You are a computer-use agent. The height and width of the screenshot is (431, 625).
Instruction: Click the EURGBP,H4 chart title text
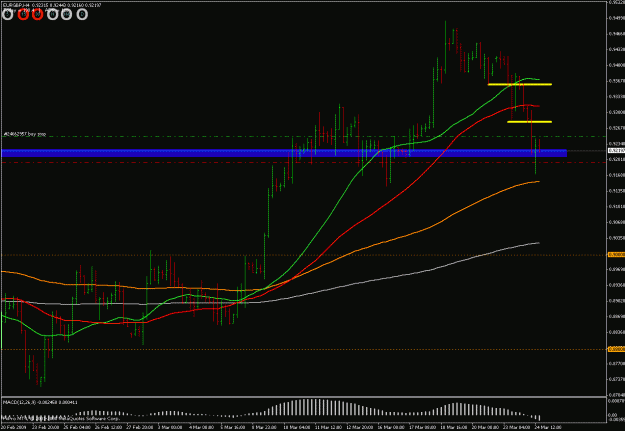point(16,5)
